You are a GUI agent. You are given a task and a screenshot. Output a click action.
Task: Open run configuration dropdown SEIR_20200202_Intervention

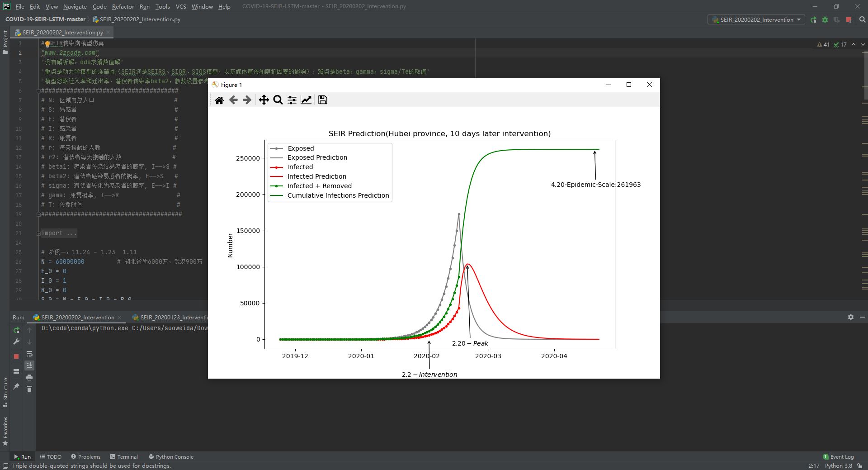point(756,20)
